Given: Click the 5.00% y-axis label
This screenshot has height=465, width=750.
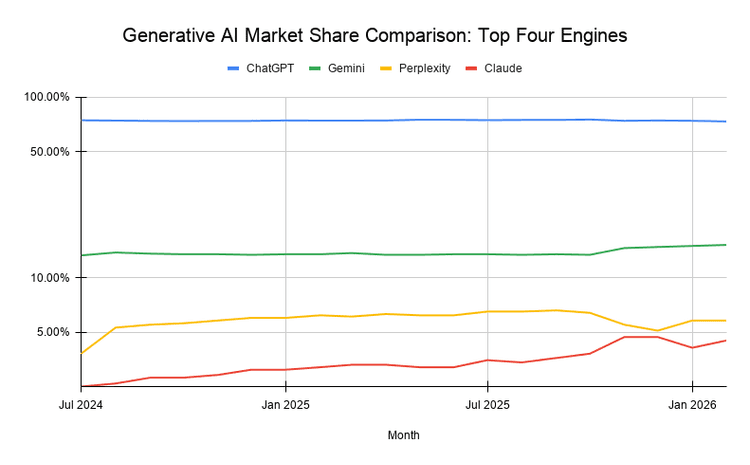Looking at the screenshot, I should pyautogui.click(x=53, y=332).
